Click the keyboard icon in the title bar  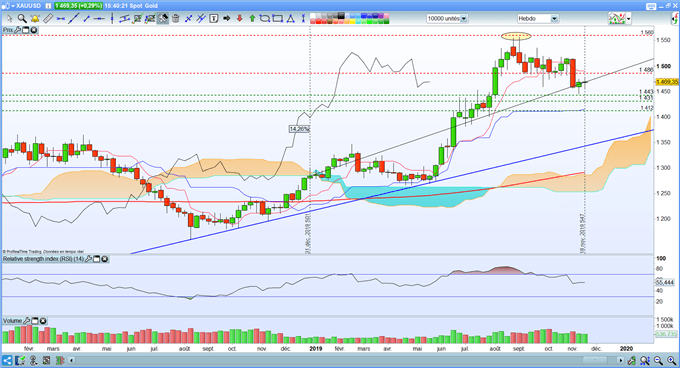pyautogui.click(x=651, y=6)
